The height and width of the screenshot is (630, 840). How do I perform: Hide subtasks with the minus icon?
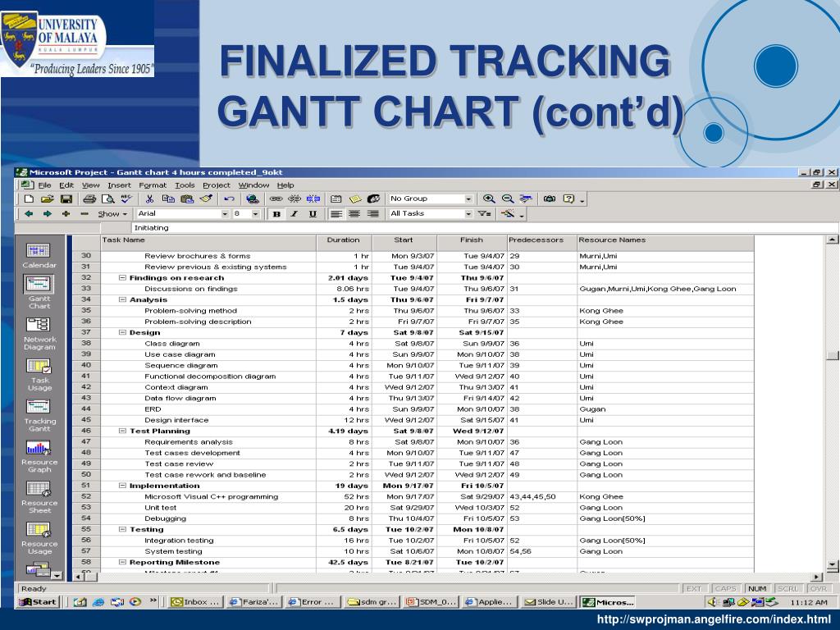84,214
